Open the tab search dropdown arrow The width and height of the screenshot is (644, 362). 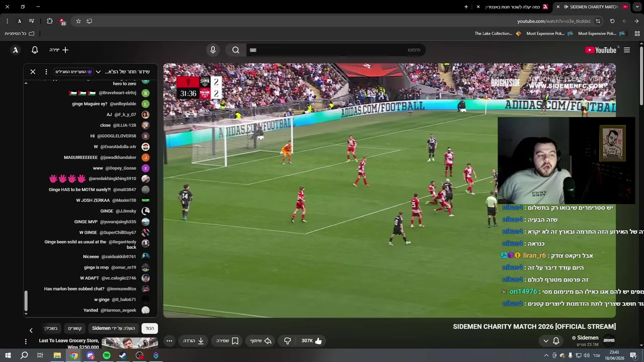[637, 7]
